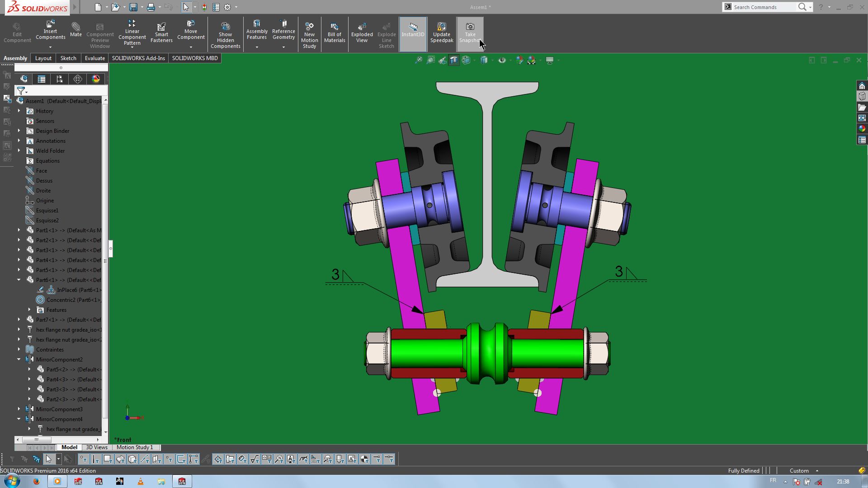Expand the Assembly Features dropdown
868x488 pixels.
point(257,47)
